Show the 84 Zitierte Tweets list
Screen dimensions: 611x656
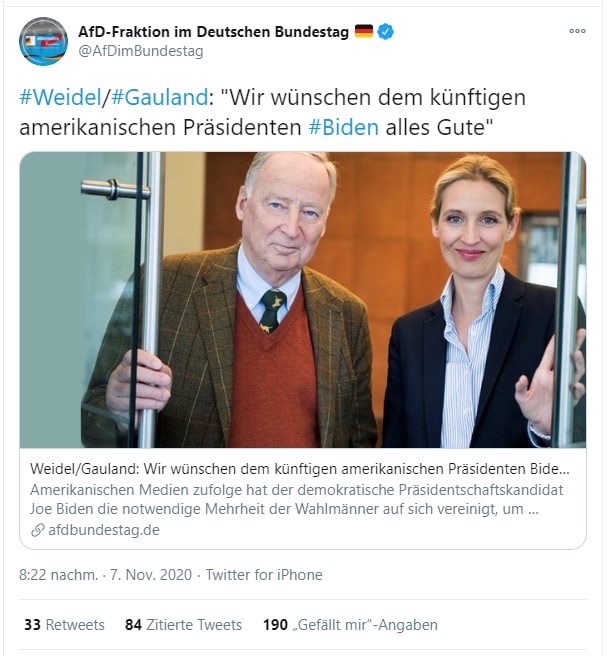183,625
